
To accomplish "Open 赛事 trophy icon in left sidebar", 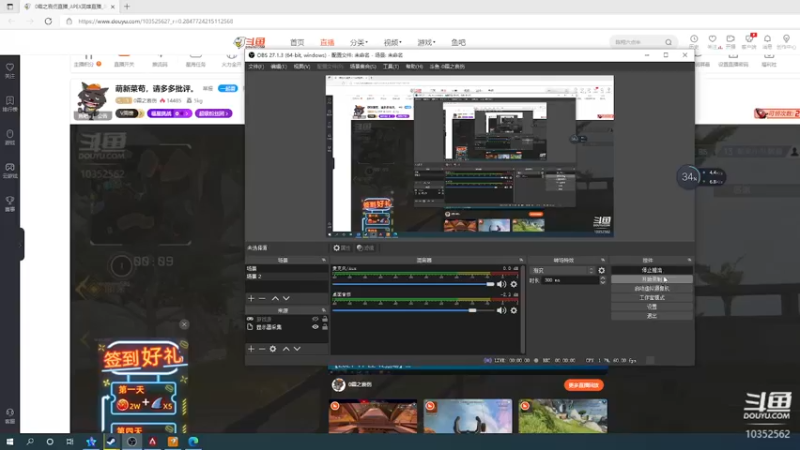I will [10, 204].
